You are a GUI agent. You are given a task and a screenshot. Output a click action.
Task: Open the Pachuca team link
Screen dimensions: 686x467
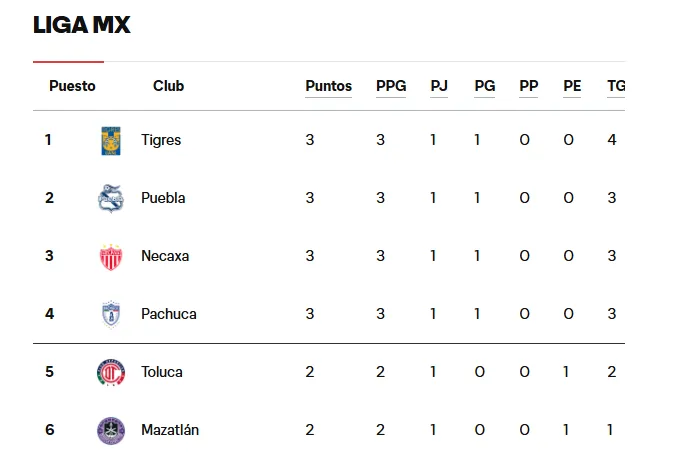pyautogui.click(x=169, y=314)
